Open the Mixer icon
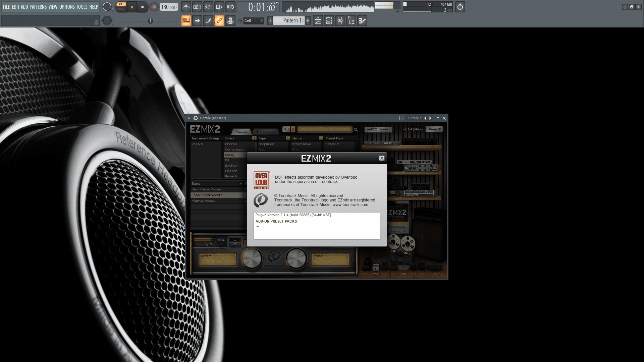 pyautogui.click(x=340, y=21)
